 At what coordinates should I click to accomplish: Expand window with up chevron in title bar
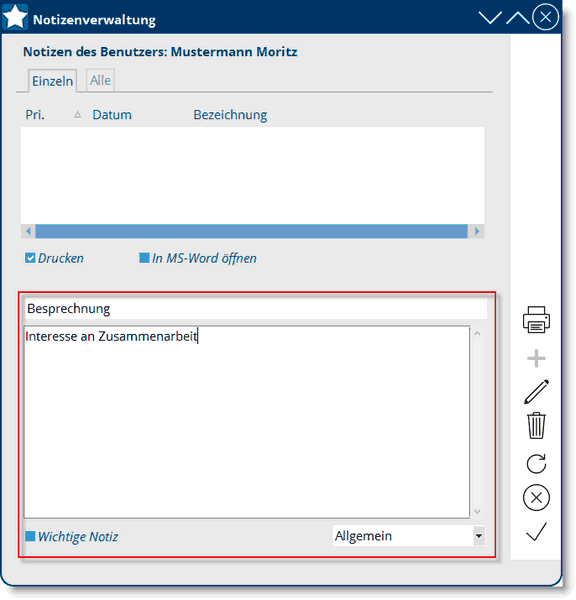click(x=517, y=18)
